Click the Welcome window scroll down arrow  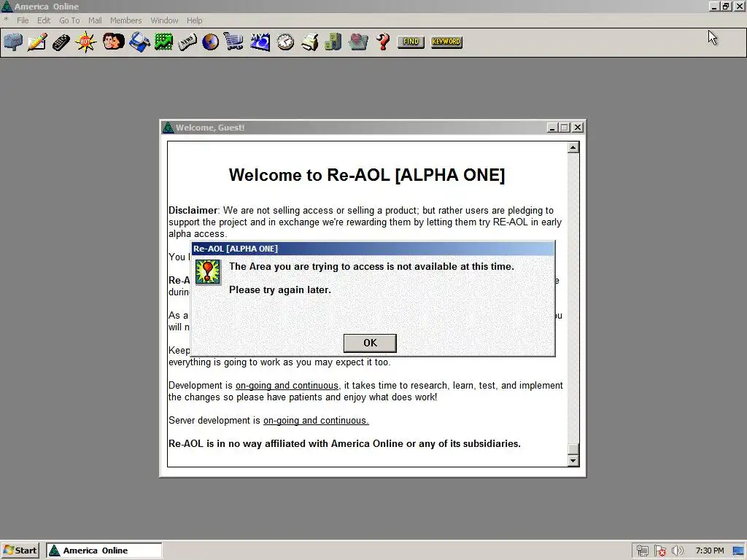click(573, 461)
